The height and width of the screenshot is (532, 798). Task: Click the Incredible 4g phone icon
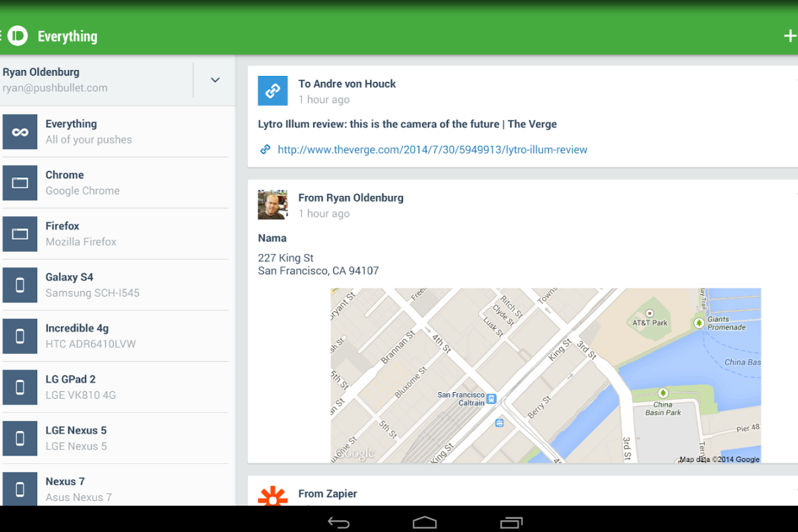(20, 336)
